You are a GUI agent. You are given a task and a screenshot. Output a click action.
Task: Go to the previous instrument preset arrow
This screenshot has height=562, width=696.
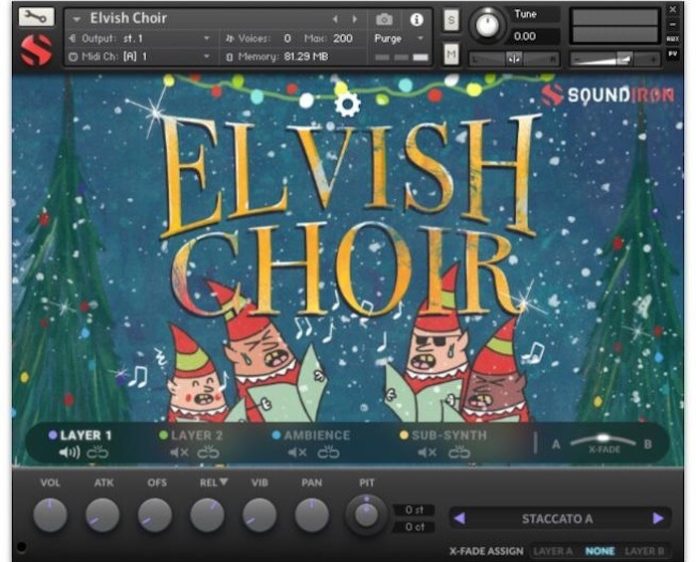point(335,19)
